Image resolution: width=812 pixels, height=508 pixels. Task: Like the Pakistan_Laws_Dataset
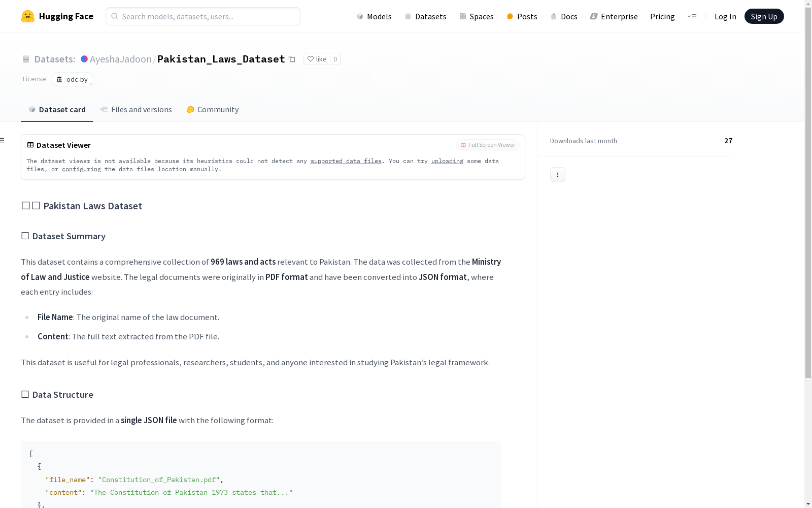tap(317, 59)
